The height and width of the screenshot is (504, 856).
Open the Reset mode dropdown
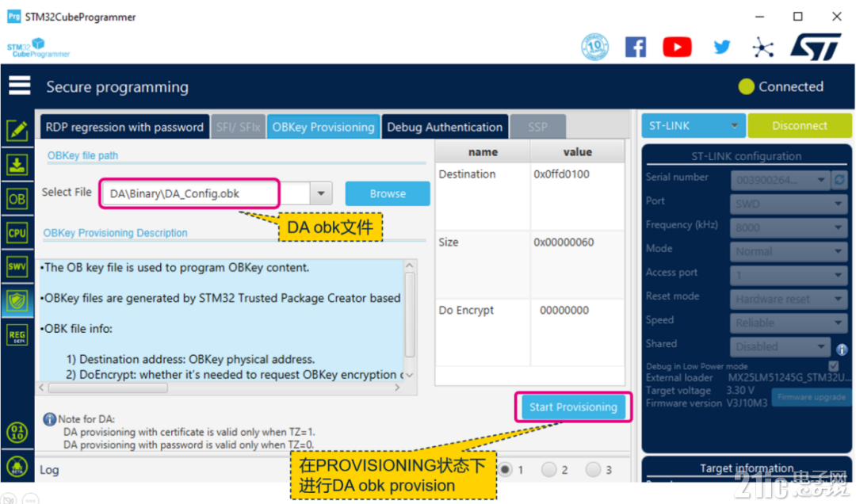pyautogui.click(x=790, y=299)
